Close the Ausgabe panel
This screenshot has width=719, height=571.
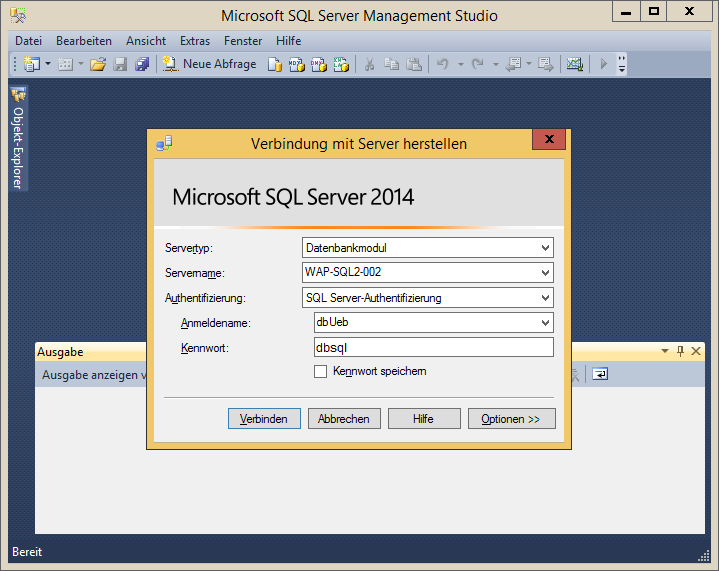pos(696,351)
